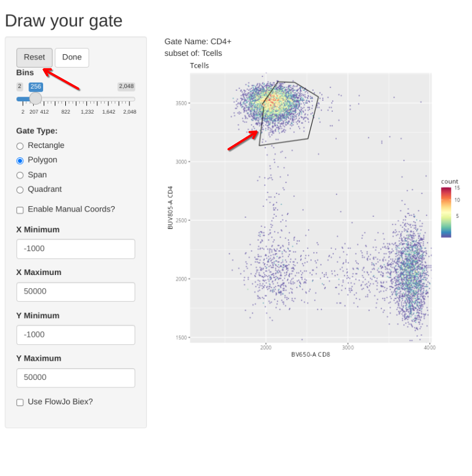Click into the X Maximum field
Viewport: 472px width, 476px height.
coord(76,292)
